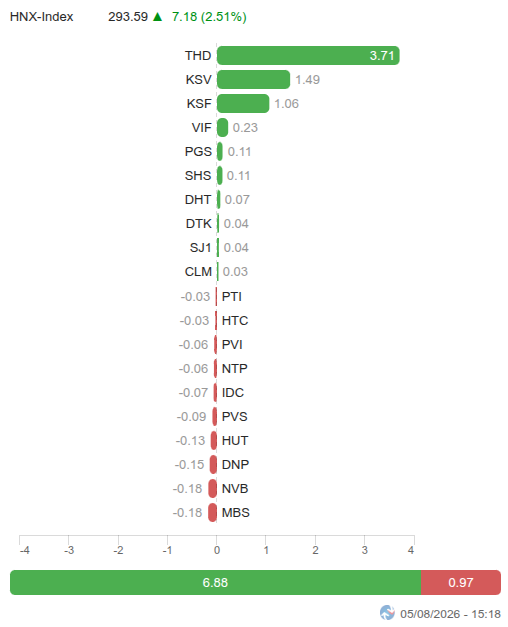Click the DNP red bar

click(213, 465)
